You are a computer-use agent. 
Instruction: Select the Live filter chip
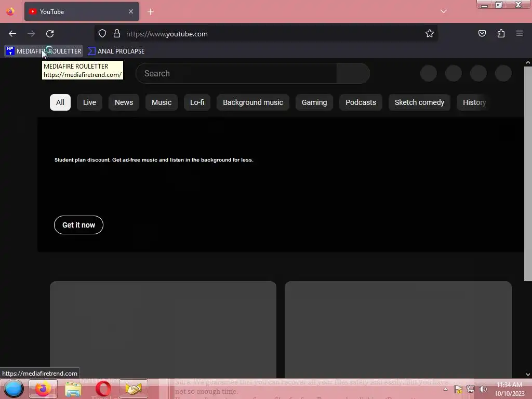click(x=89, y=102)
